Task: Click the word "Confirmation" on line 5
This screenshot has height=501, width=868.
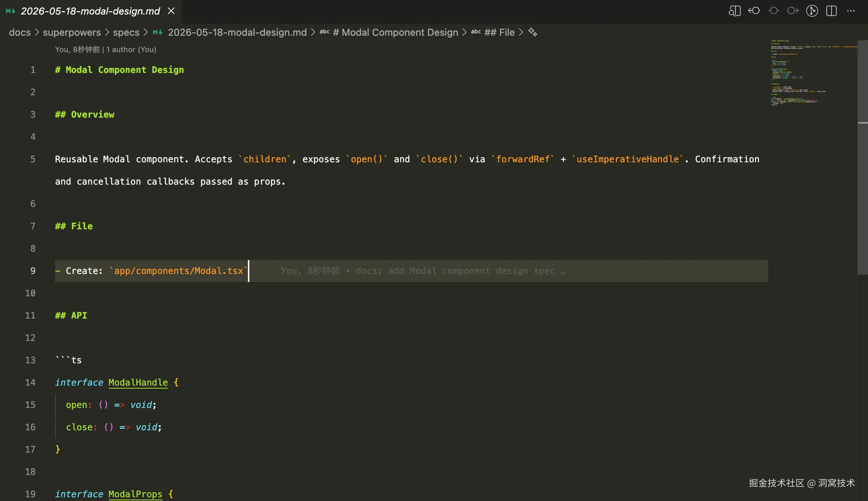Action: (727, 159)
